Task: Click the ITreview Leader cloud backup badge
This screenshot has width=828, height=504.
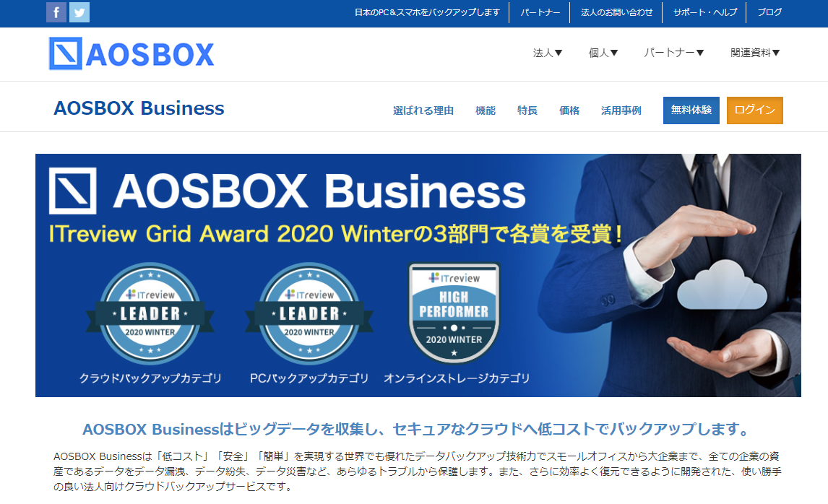Action: coord(150,313)
